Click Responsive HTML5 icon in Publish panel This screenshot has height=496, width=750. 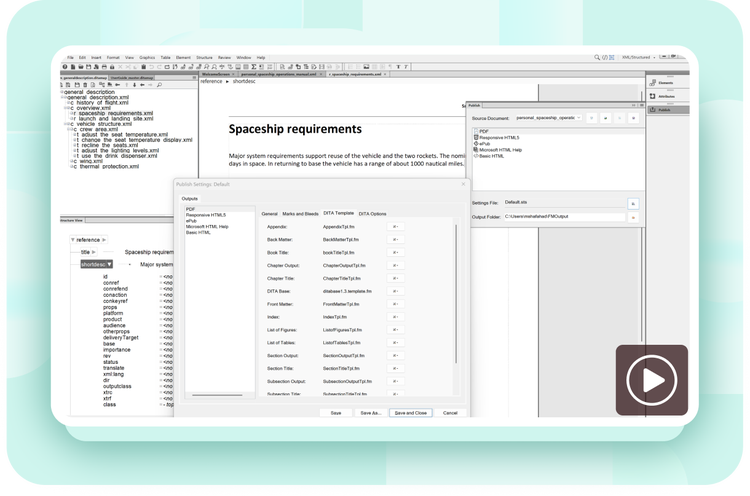click(476, 137)
